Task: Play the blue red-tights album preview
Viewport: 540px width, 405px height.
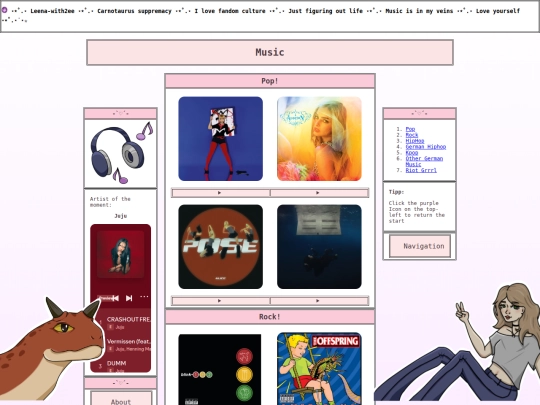Action: point(220,193)
